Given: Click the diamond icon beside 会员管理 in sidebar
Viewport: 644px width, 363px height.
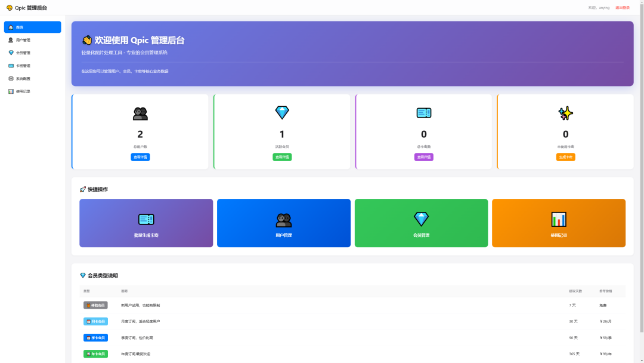Looking at the screenshot, I should (x=11, y=53).
